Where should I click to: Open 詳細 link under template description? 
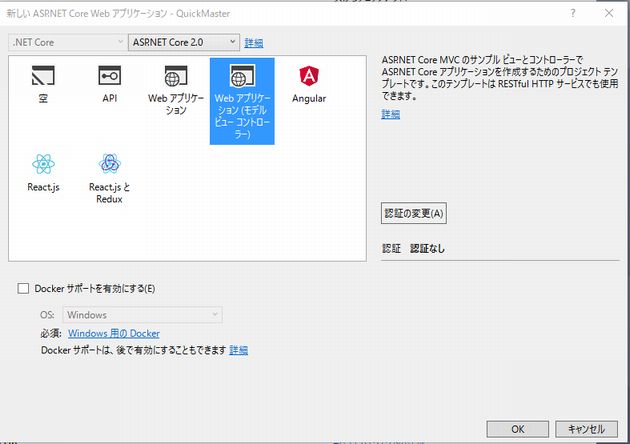point(391,114)
